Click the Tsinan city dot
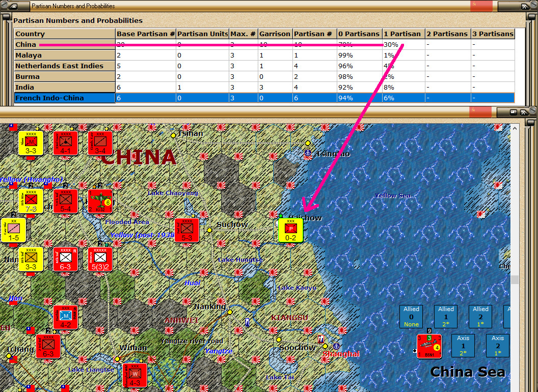 (x=173, y=135)
